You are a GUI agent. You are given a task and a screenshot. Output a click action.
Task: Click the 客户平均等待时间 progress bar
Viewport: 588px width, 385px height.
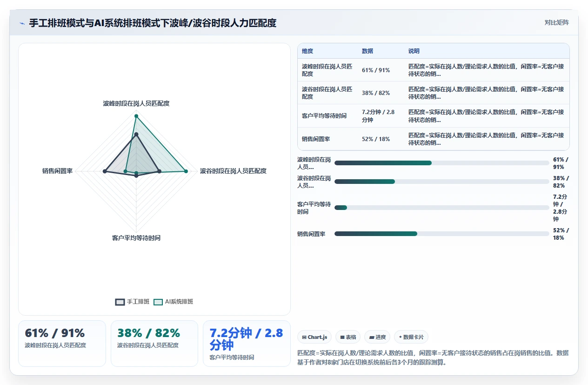click(442, 208)
